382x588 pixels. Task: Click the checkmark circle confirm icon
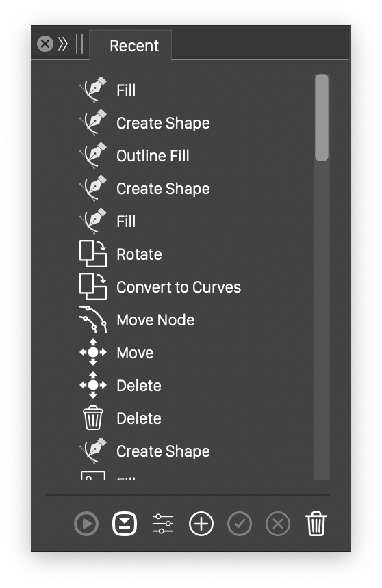tap(240, 524)
